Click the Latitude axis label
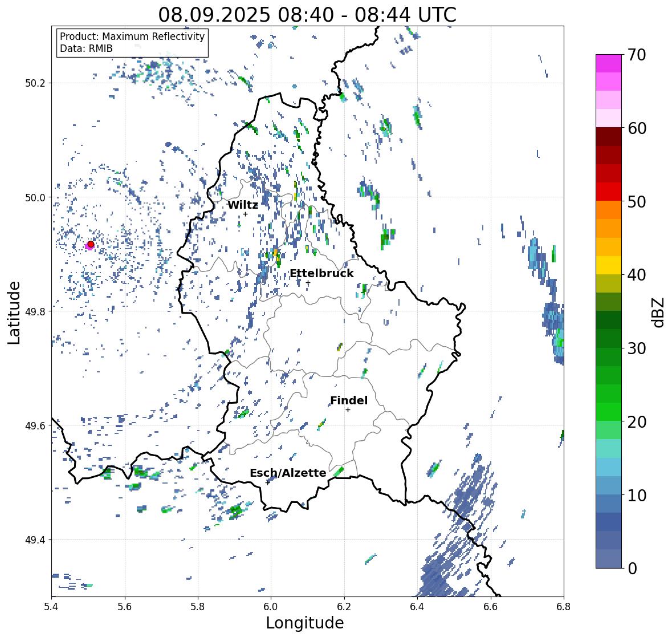This screenshot has width=672, height=637. pos(14,313)
